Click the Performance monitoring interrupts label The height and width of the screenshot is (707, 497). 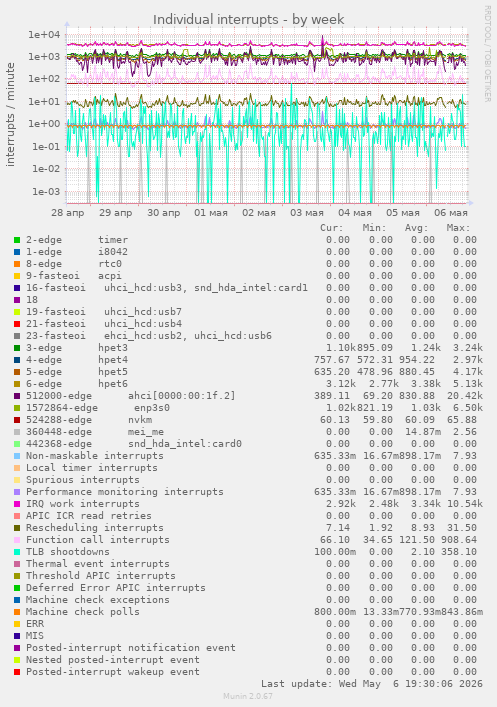pos(124,492)
